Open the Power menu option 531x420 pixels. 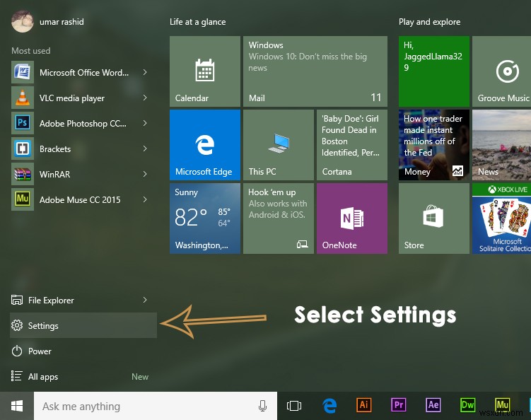point(40,351)
